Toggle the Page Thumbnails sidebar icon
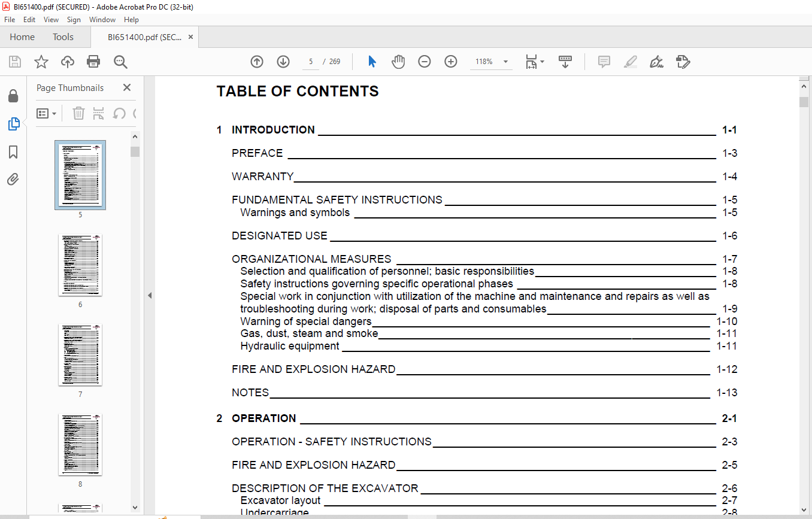 click(13, 124)
